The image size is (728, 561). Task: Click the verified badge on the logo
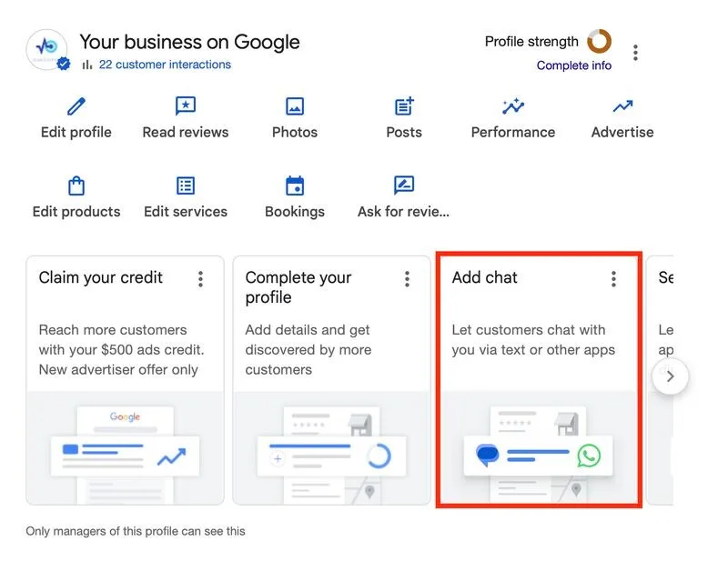coord(64,64)
